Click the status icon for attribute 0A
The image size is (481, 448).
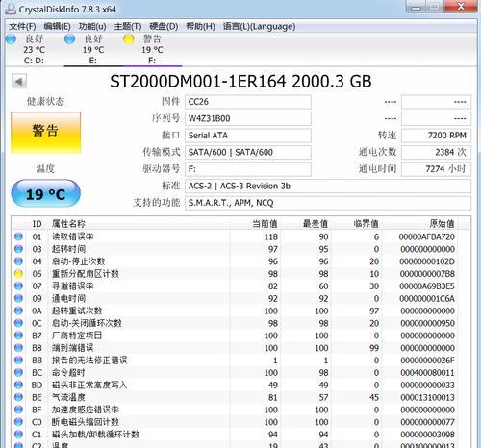[x=18, y=311]
